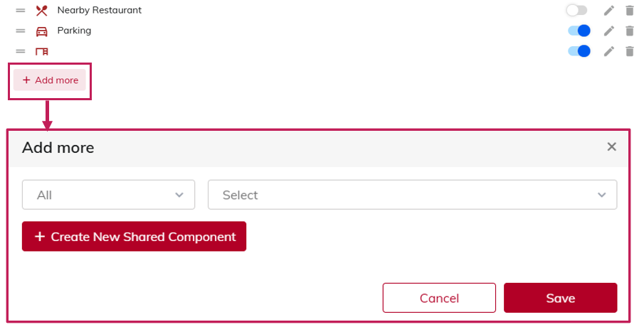Enable the Nearby Restaurant toggle
This screenshot has height=327, width=644.
click(577, 11)
